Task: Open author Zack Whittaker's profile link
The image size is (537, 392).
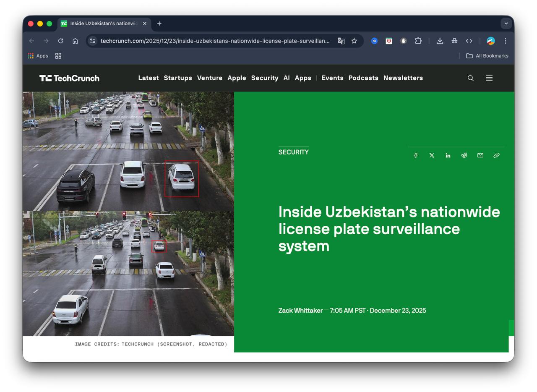Action: pos(300,311)
